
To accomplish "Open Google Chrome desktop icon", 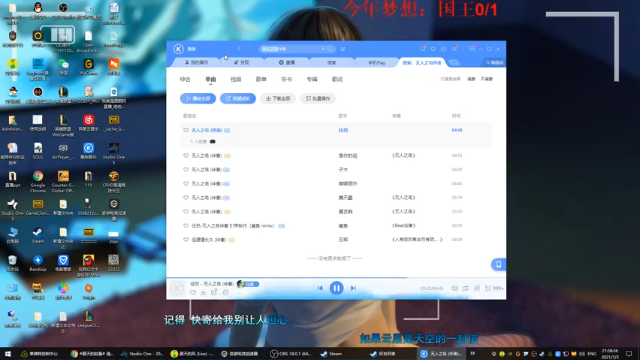I will coord(38,181).
